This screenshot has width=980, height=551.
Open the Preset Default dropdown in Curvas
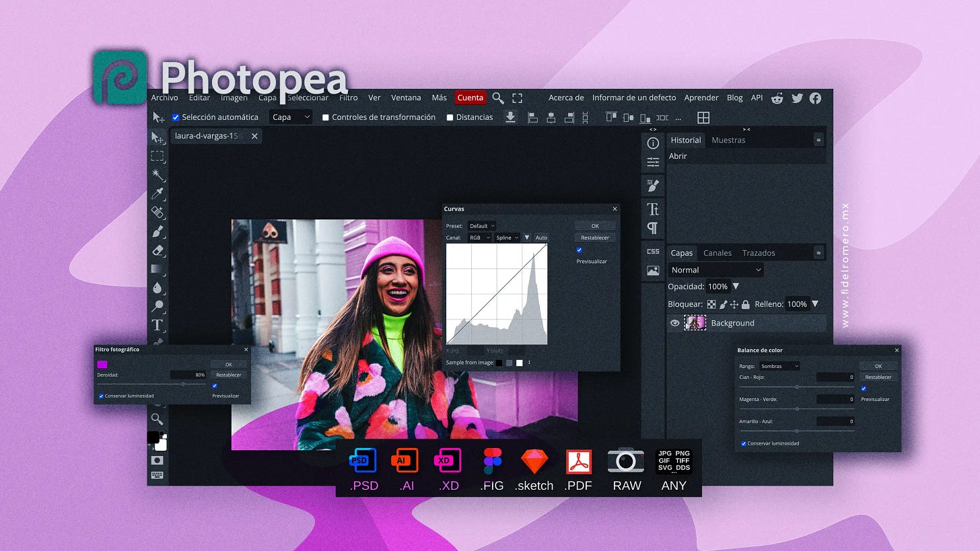point(482,226)
